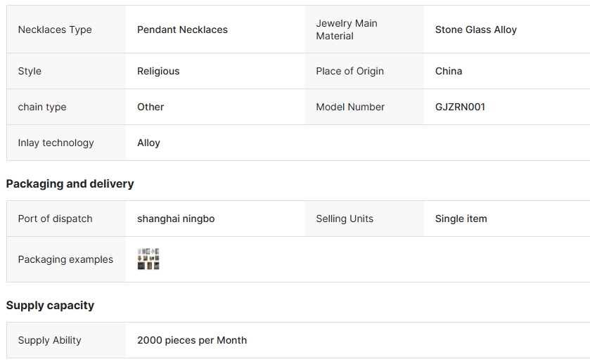Viewport: 590px width, 364px height.
Task: Click the Inlay technology label
Action: click(56, 143)
